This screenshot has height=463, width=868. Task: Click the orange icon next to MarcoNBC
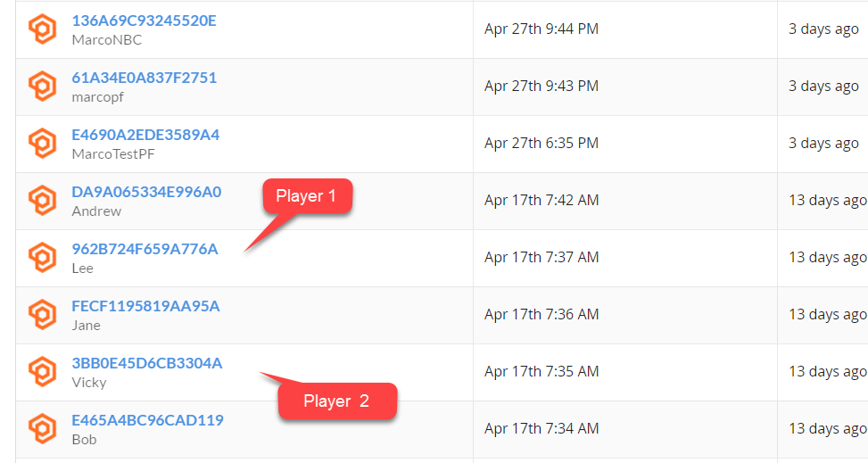click(43, 29)
